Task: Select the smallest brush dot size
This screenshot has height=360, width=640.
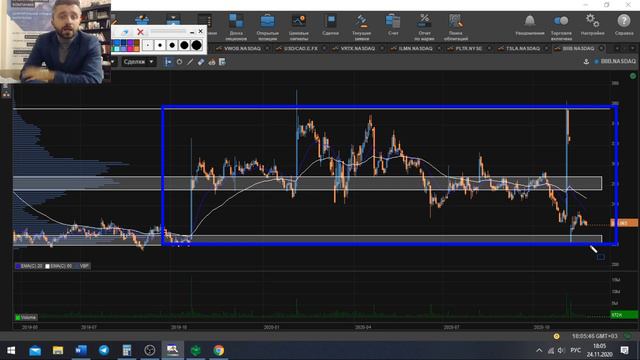Action: (148, 45)
